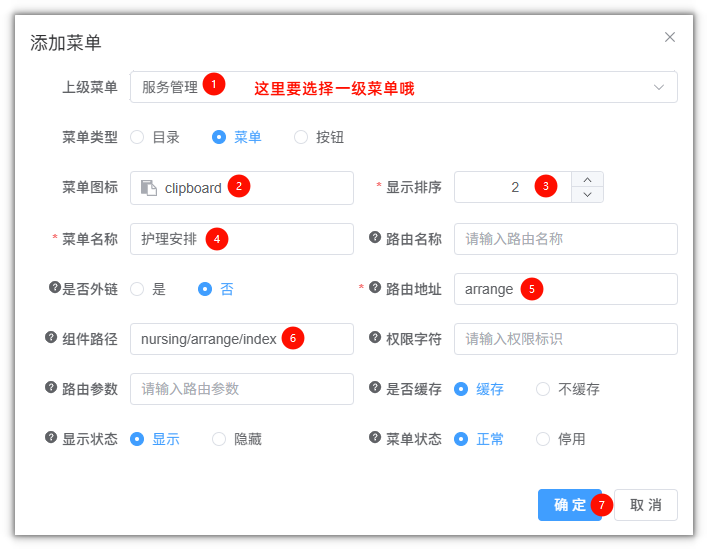Screen dimensions: 708x550
Task: Click the 取消 cancel button
Action: coord(646,505)
